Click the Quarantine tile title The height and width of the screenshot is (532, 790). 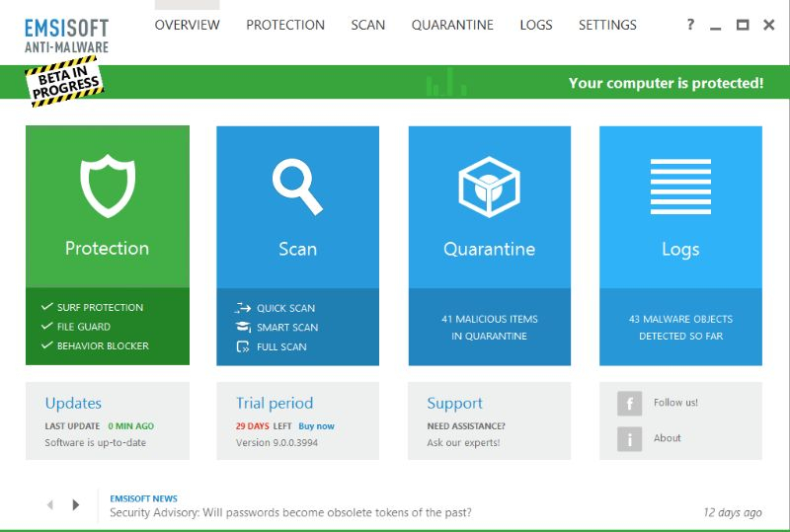[x=489, y=249]
